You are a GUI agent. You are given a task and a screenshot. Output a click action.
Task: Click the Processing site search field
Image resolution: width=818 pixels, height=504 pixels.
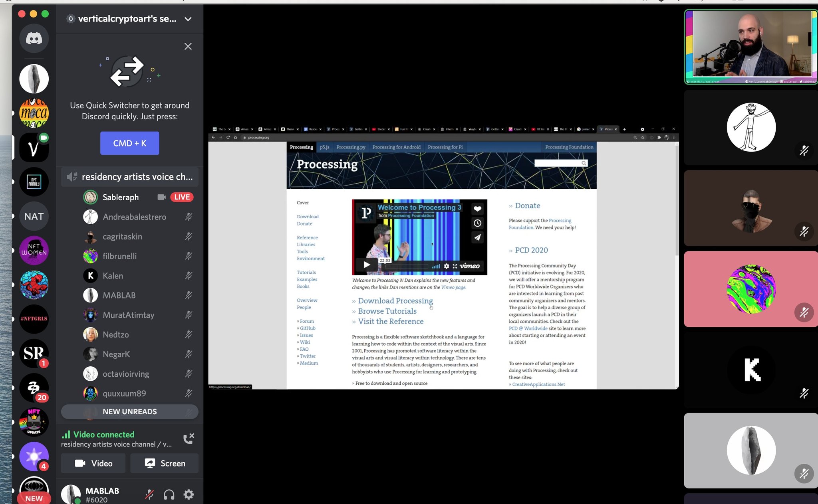[x=558, y=163]
